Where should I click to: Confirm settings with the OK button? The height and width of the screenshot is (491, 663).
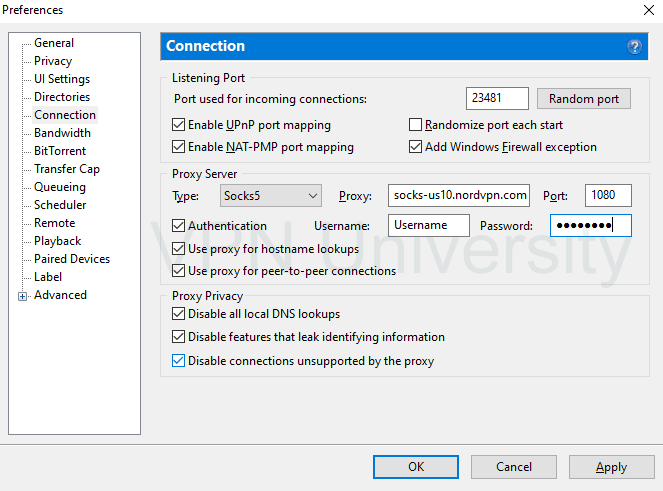click(416, 467)
